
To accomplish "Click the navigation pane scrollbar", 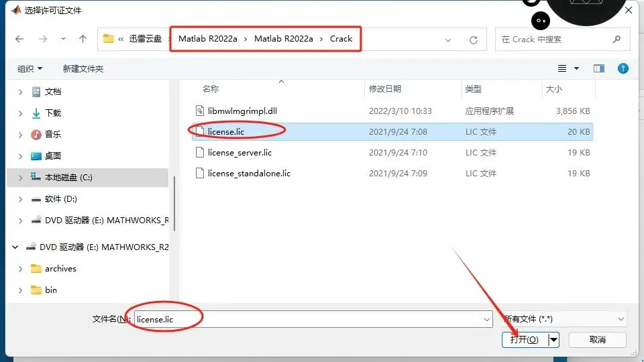I will [x=174, y=204].
